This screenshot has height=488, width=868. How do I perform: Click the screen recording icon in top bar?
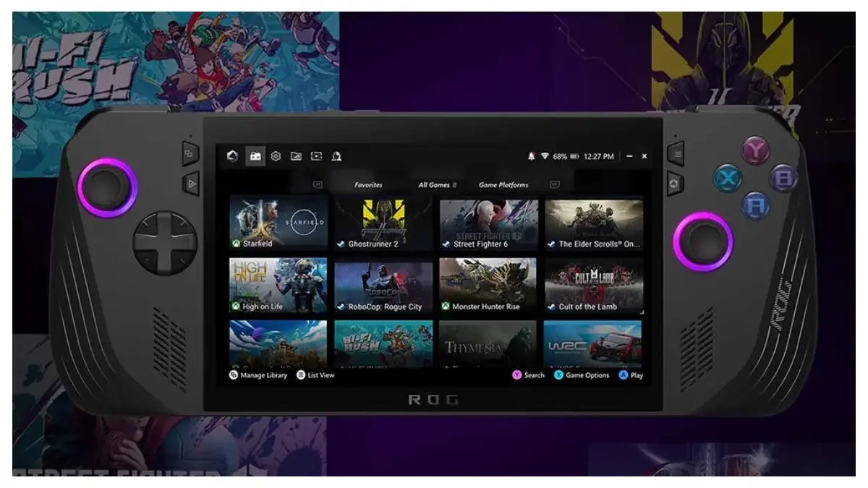pos(316,156)
